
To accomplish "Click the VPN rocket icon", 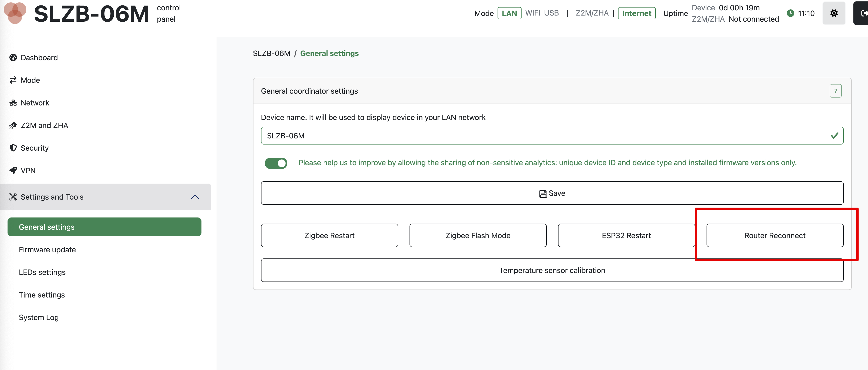I will (13, 170).
